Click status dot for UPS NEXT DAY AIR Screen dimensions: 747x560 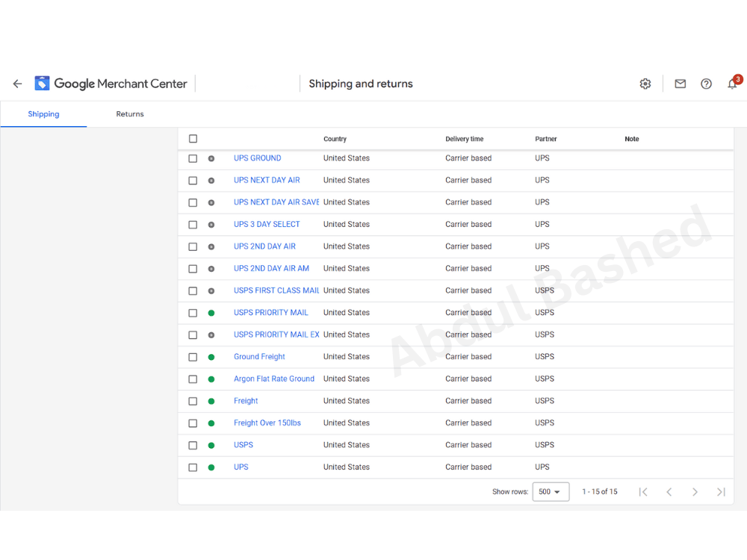tap(211, 181)
